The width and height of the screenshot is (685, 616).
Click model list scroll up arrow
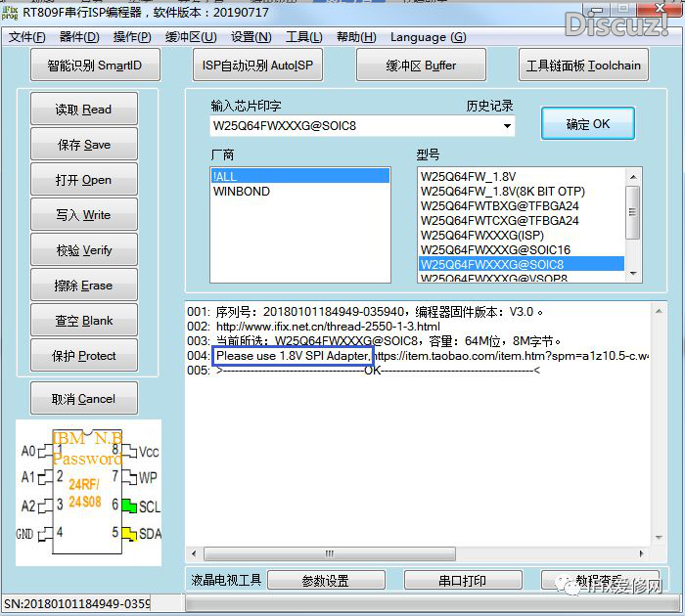click(633, 177)
